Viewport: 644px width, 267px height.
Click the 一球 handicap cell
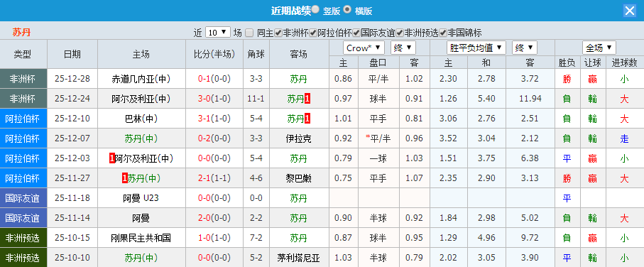tap(378, 158)
